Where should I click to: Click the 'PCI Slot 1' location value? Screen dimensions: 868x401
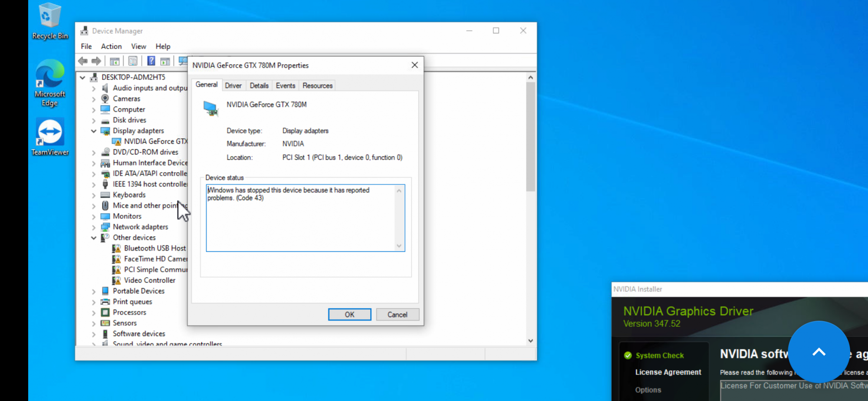coord(342,158)
